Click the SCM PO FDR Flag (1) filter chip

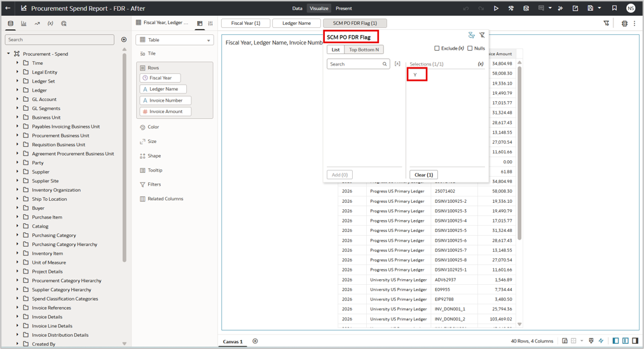pyautogui.click(x=355, y=24)
